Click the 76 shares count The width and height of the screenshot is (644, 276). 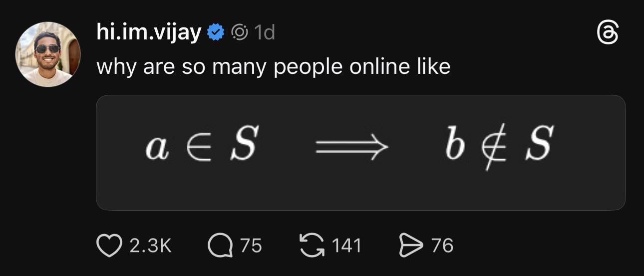[442, 246]
